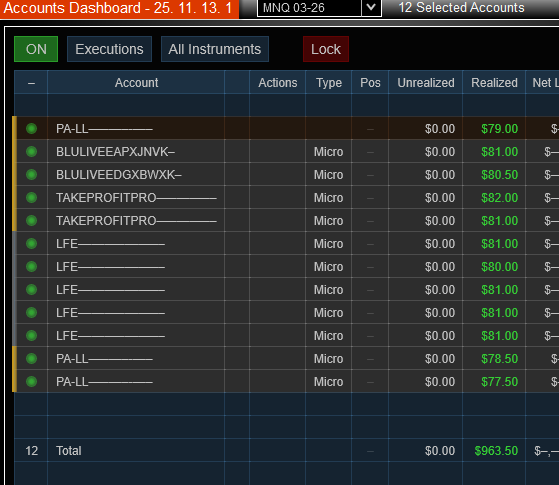Image resolution: width=559 pixels, height=485 pixels.
Task: Click green status dot for BLULIVEEAPXJNVK account
Action: click(x=31, y=152)
